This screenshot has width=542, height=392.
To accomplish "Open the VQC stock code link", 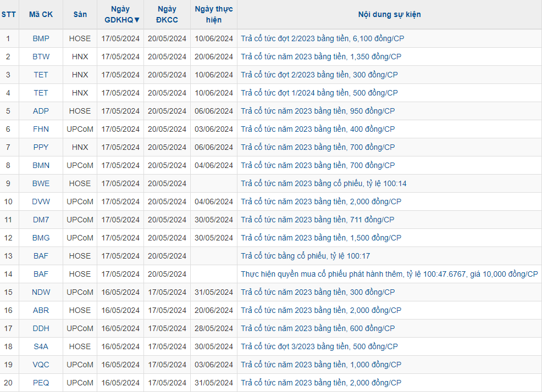I will click(x=41, y=365).
